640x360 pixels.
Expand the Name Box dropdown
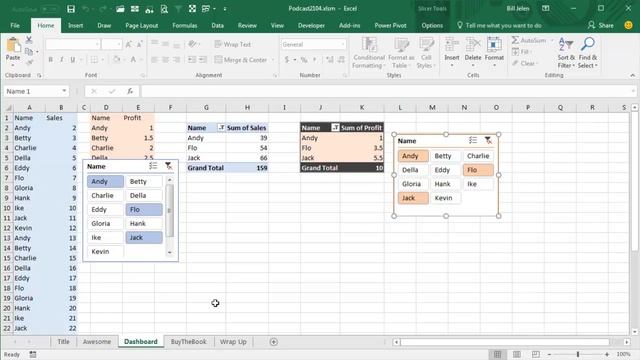point(64,91)
